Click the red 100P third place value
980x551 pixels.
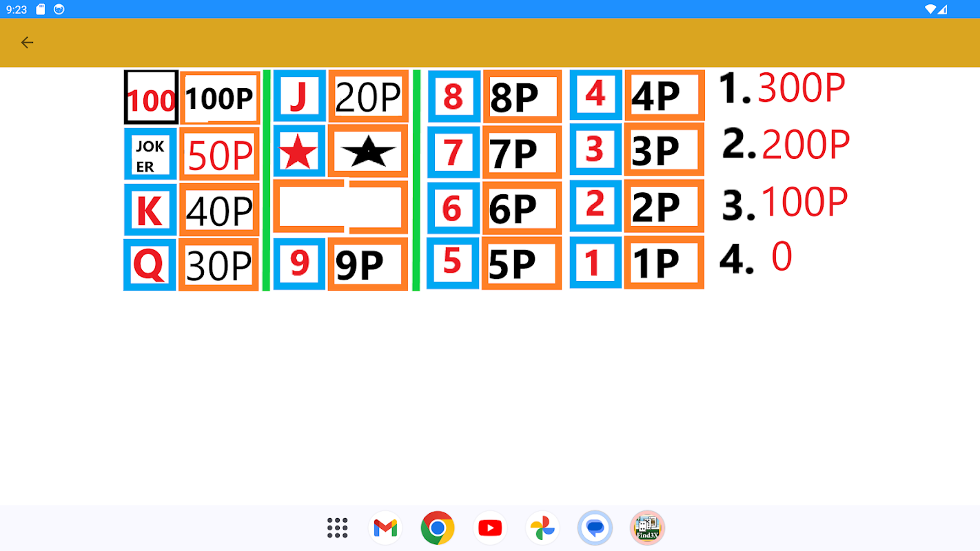point(804,202)
